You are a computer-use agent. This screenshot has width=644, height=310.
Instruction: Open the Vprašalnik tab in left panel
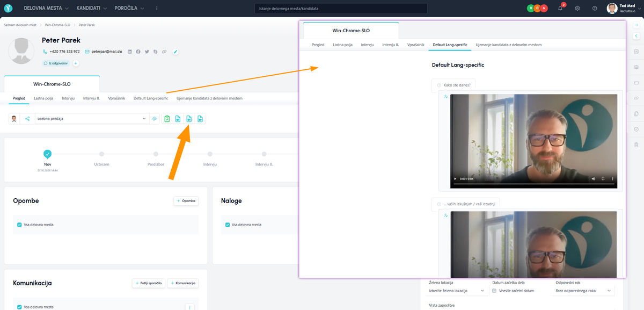click(x=116, y=98)
